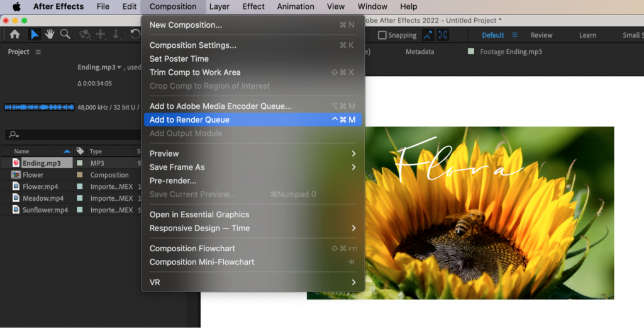Click the Project panel search field
The height and width of the screenshot is (328, 644).
pyautogui.click(x=69, y=135)
